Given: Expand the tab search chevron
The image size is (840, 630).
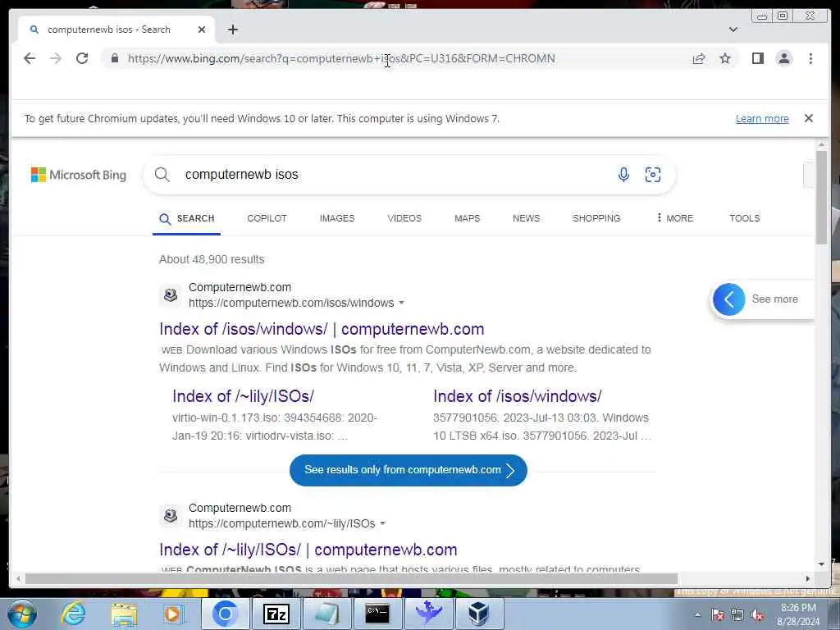Looking at the screenshot, I should (733, 30).
